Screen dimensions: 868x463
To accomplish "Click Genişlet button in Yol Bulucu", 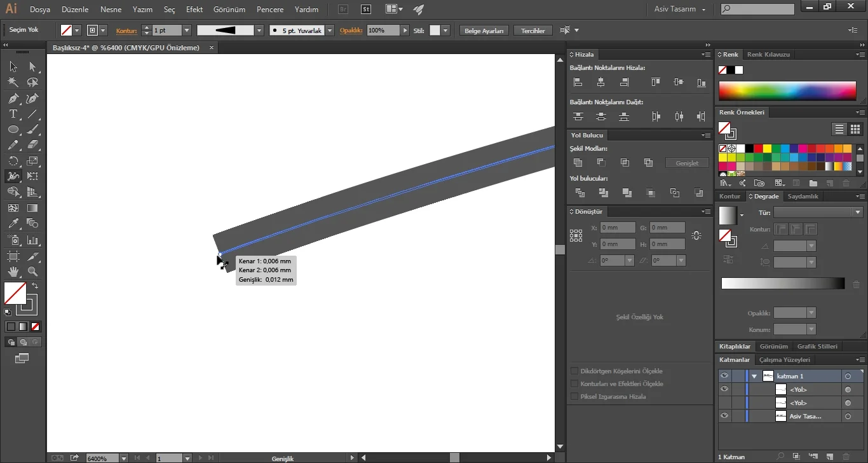I will [x=687, y=163].
